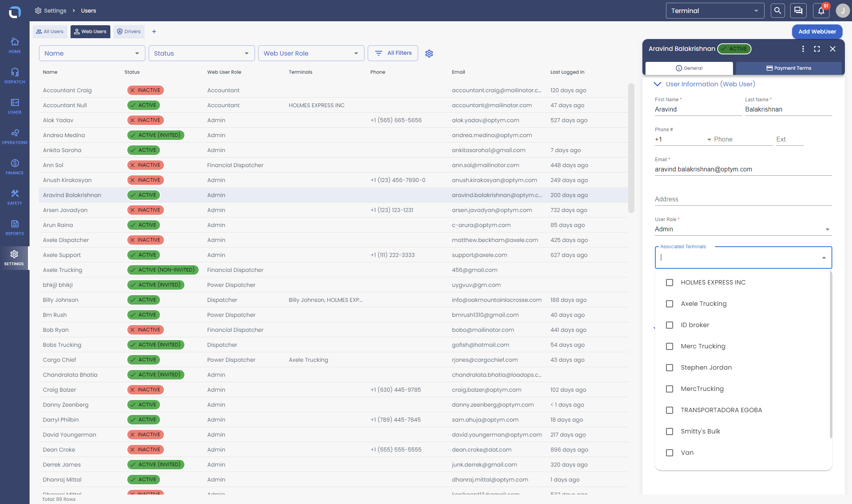Switch to the Drivers tab

tap(129, 32)
